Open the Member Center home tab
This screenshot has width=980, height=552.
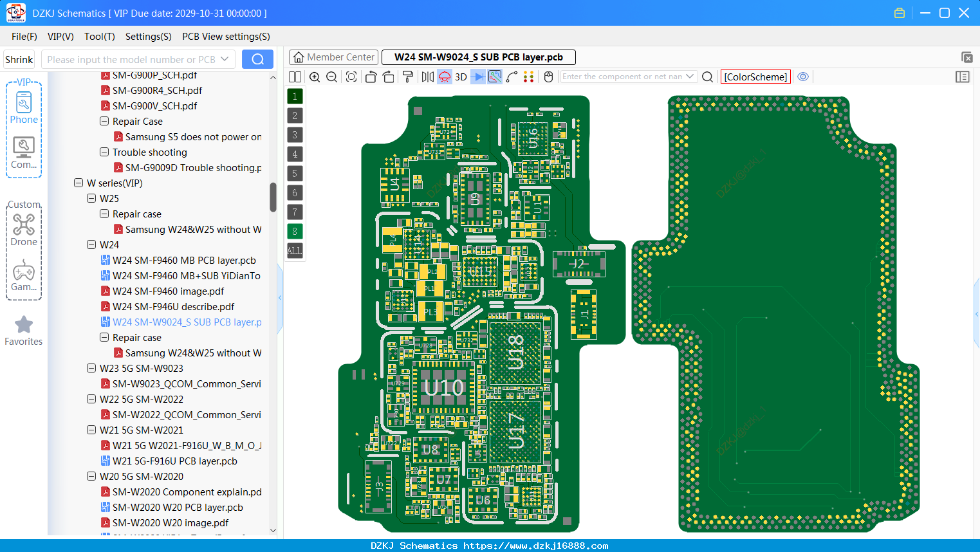(333, 57)
